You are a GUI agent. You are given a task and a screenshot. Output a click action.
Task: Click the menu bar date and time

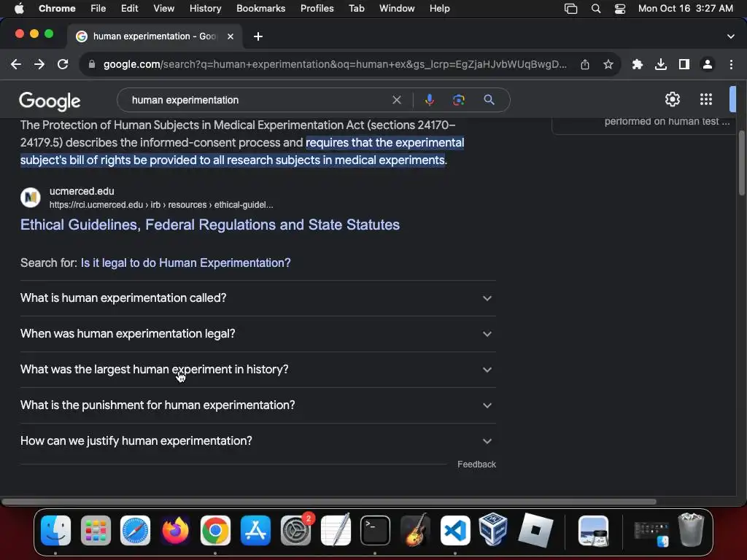tap(685, 9)
